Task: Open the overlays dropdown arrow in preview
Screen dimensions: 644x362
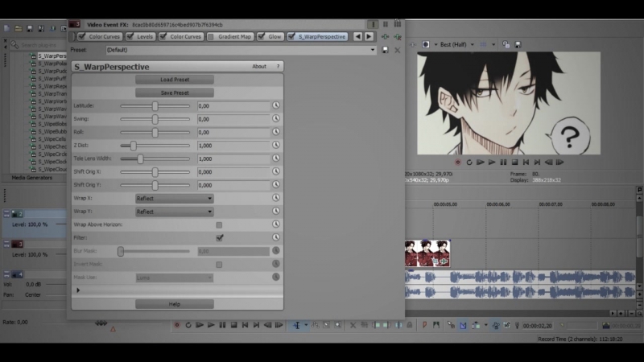Action: pyautogui.click(x=493, y=45)
